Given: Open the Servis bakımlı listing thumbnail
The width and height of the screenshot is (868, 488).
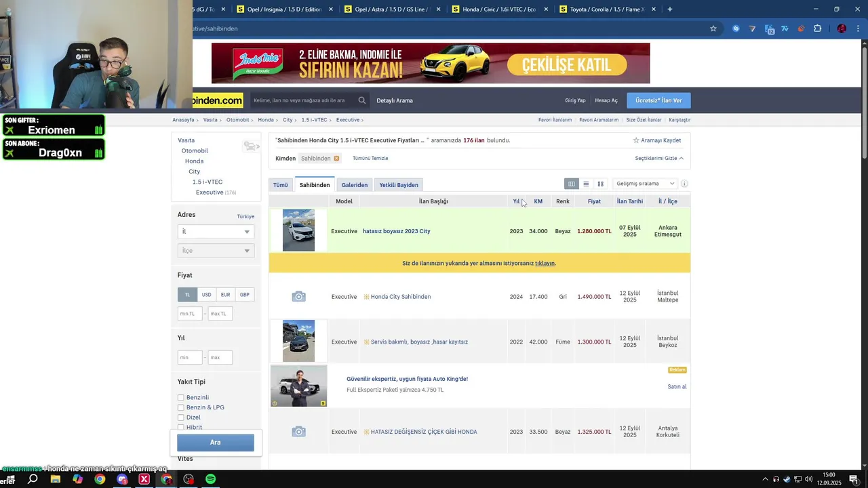Looking at the screenshot, I should coord(298,341).
